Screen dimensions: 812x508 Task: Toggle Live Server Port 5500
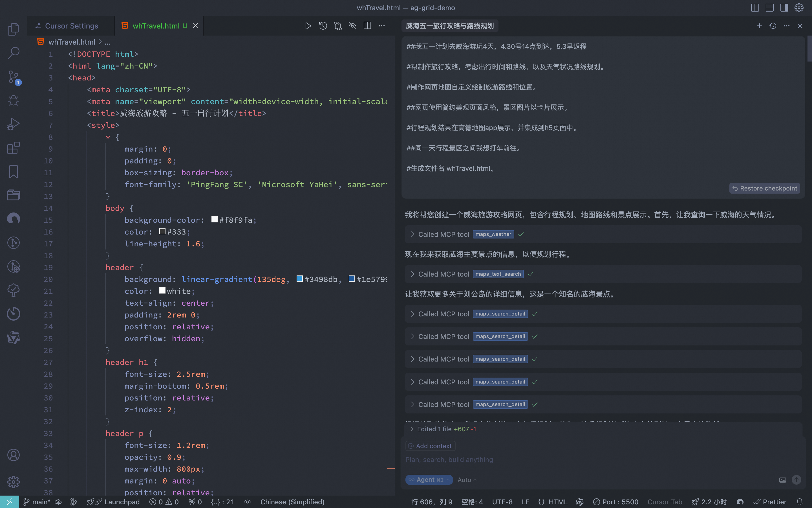click(616, 502)
